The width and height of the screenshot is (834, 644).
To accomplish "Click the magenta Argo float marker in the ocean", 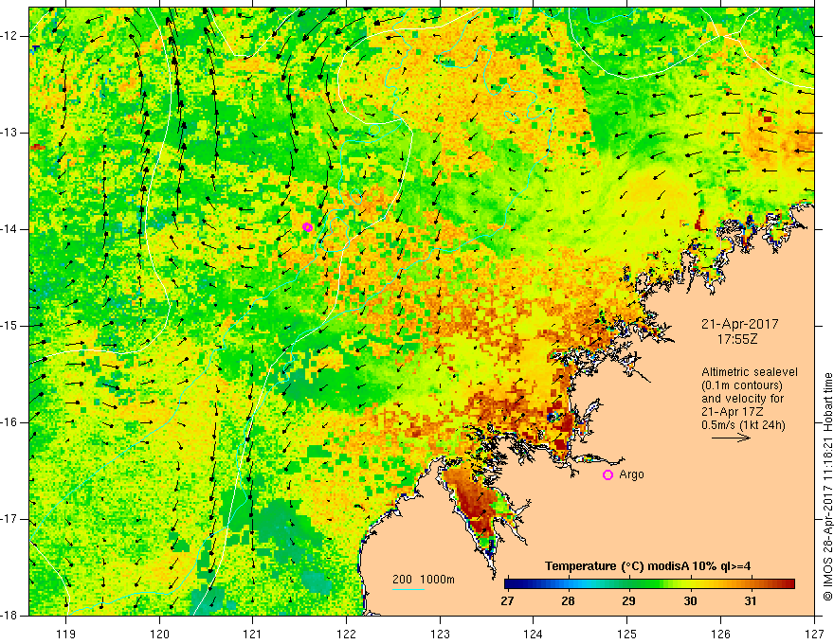I will click(307, 227).
